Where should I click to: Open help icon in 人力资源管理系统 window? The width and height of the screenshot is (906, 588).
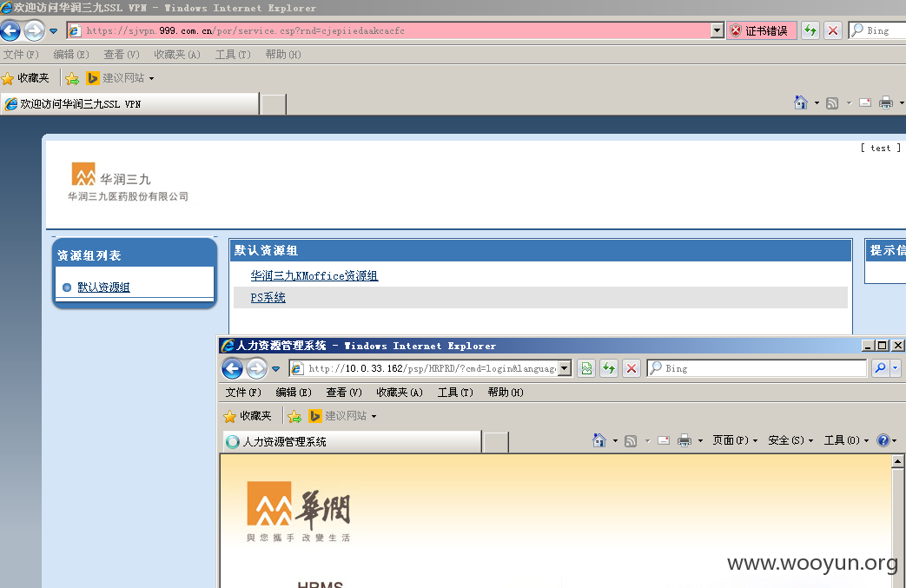883,440
